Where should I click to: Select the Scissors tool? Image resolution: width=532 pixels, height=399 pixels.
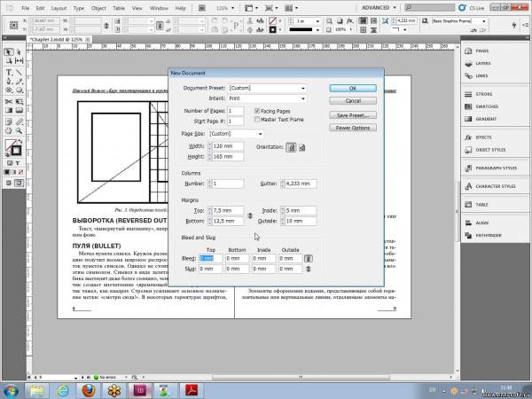[9, 101]
